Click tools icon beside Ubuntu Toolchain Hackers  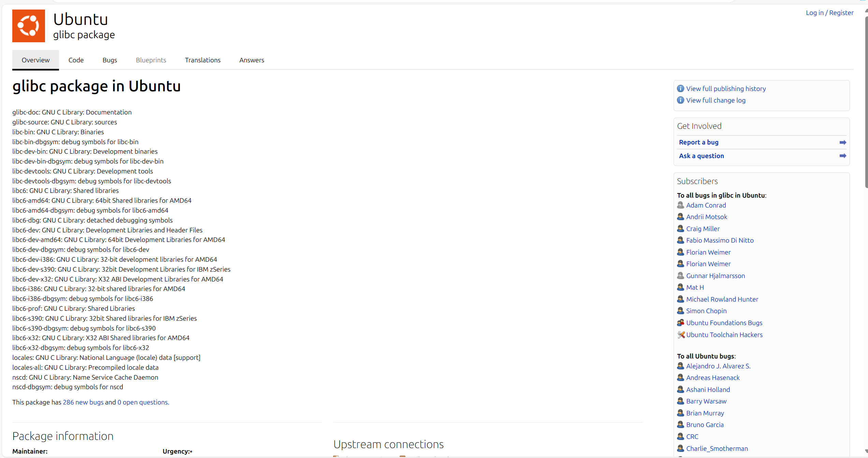[681, 335]
